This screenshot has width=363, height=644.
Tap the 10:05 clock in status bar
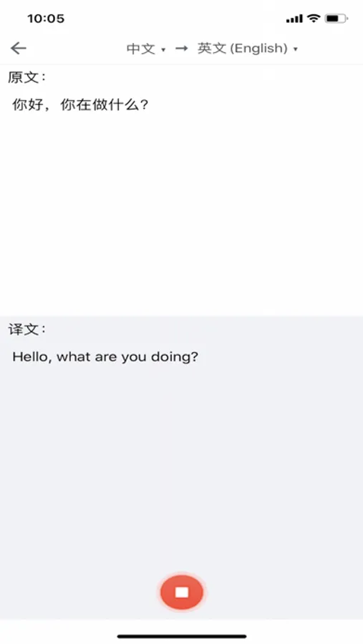click(x=46, y=19)
